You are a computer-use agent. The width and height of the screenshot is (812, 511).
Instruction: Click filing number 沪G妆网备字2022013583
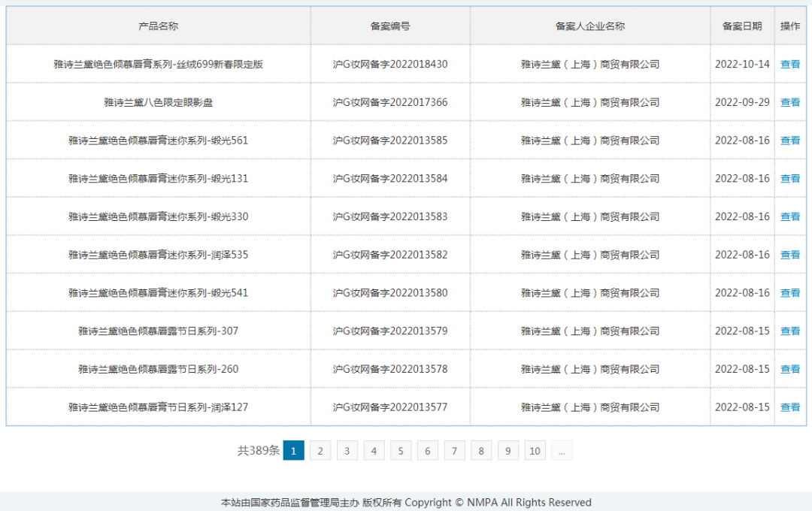[x=390, y=217]
